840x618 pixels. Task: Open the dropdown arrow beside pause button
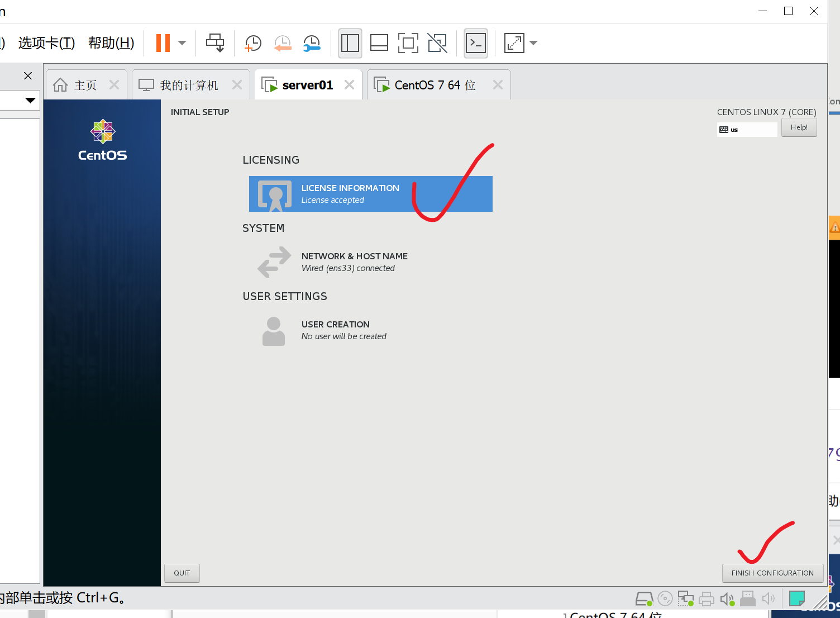(182, 43)
